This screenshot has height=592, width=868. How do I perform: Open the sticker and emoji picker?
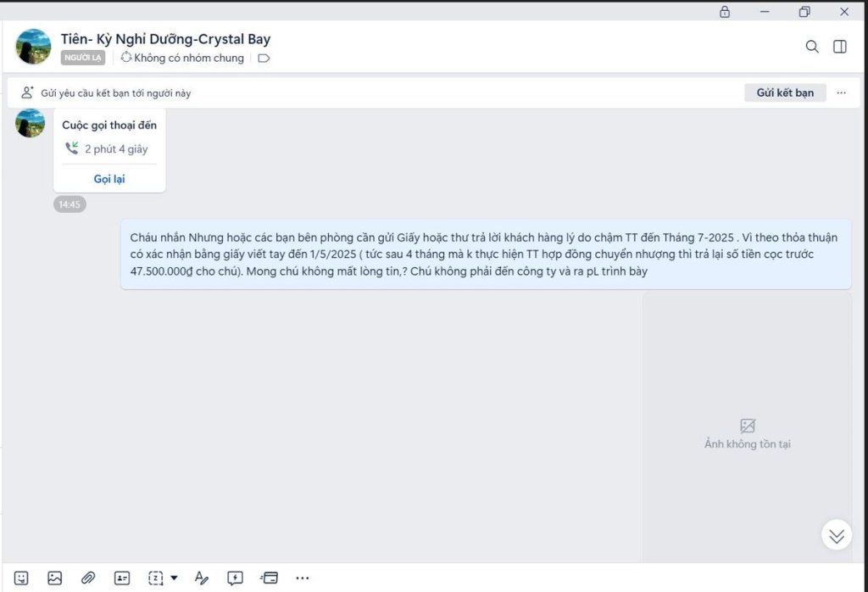pos(21,578)
